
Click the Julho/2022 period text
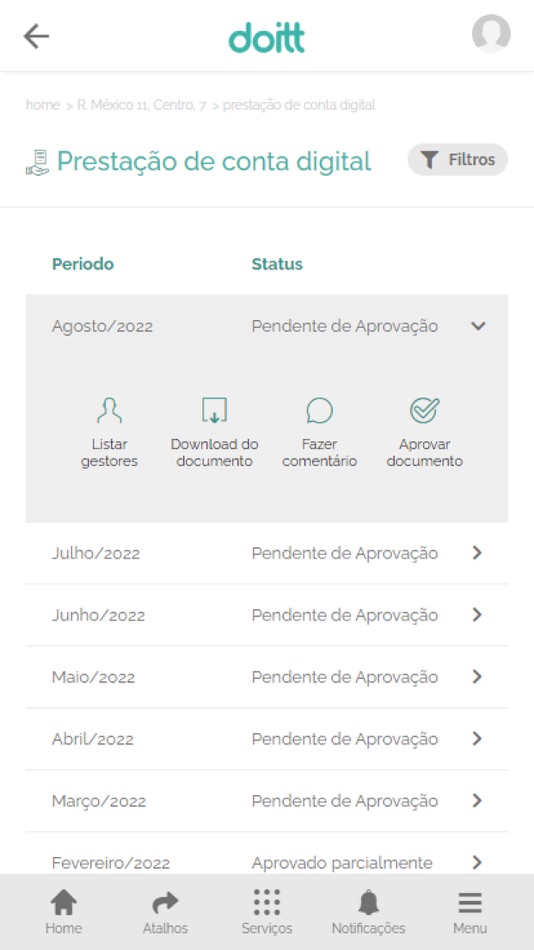pyautogui.click(x=96, y=553)
